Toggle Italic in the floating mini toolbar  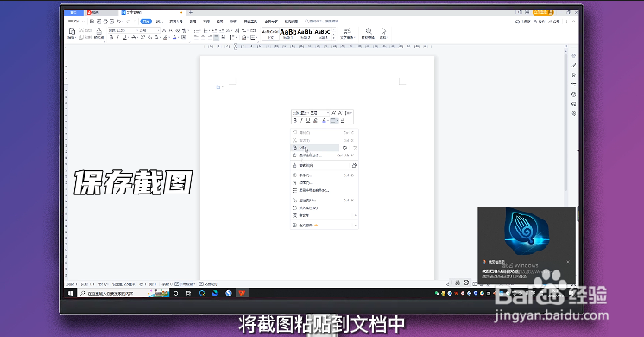coord(301,120)
